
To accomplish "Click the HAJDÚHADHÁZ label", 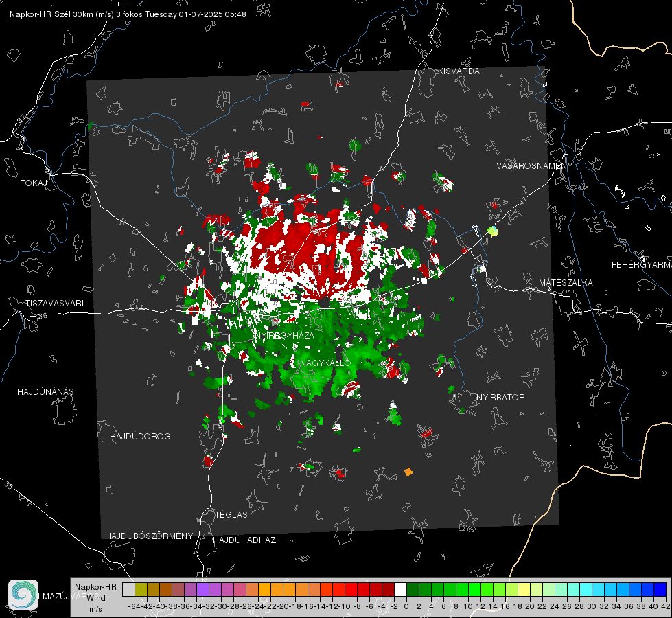I will pos(245,540).
